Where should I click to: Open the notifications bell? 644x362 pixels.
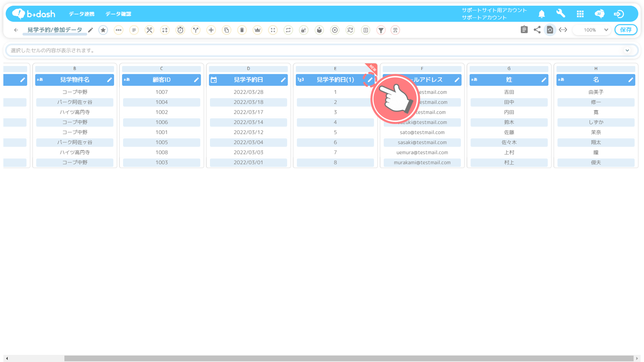[541, 14]
